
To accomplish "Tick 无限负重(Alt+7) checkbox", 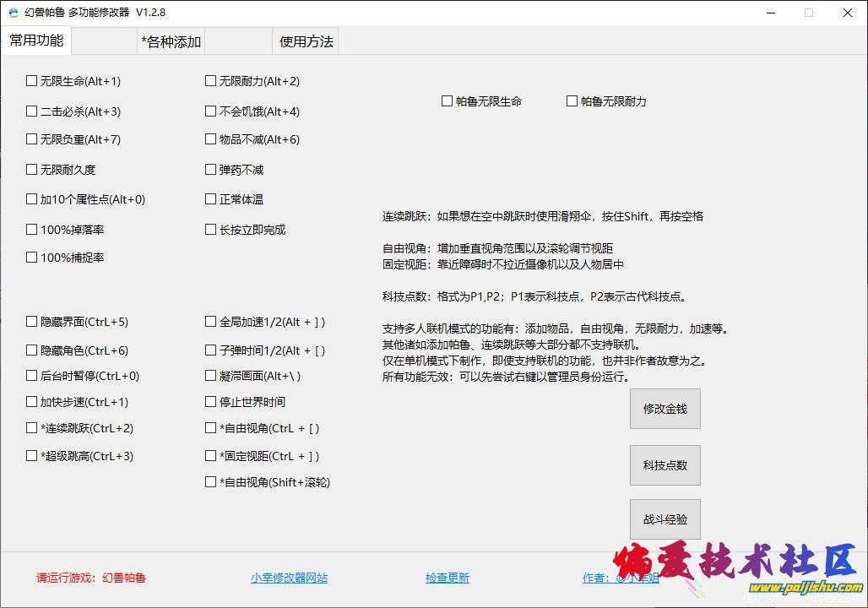I will tap(32, 139).
